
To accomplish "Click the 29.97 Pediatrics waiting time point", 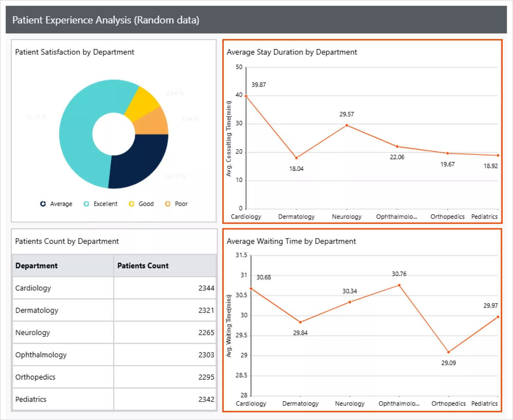I will 498,317.
